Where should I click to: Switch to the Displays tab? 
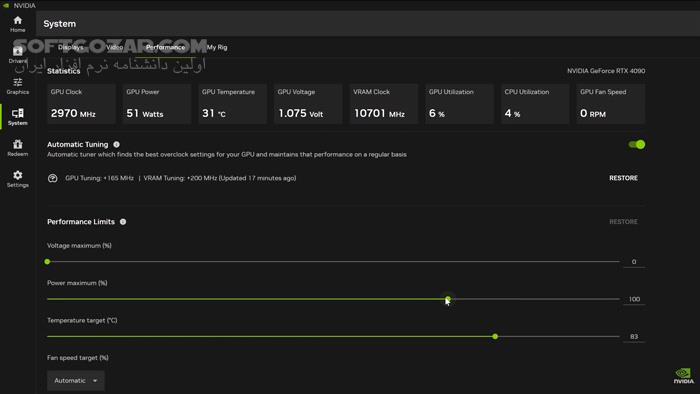71,47
